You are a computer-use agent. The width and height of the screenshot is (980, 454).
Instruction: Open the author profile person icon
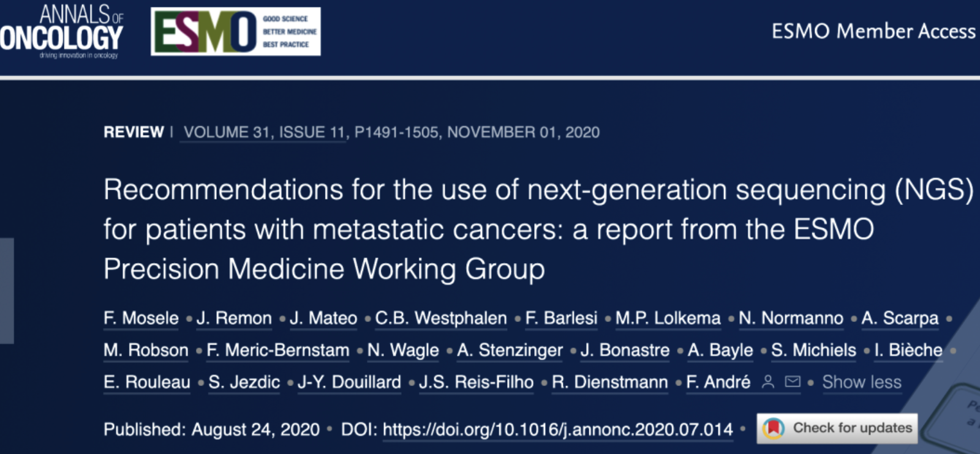(767, 382)
